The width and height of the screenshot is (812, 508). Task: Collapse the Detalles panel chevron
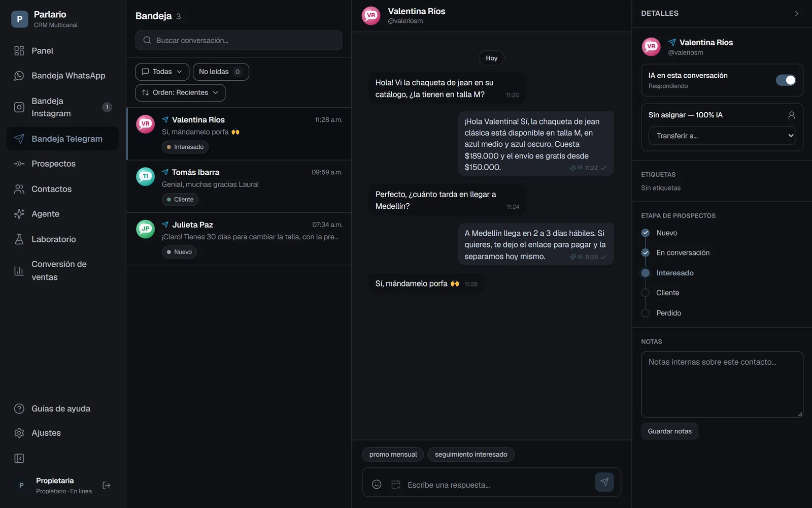796,14
